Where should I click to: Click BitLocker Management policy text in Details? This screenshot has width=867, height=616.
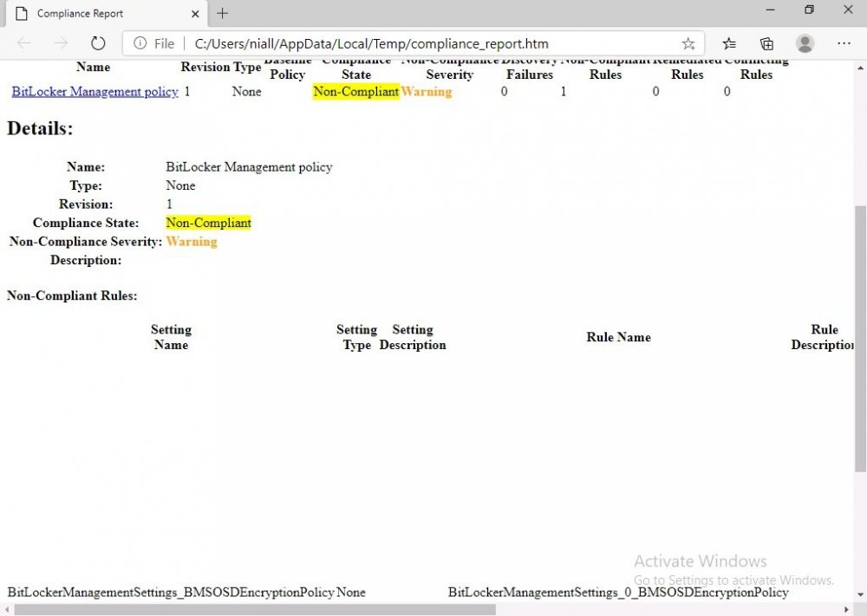[249, 167]
